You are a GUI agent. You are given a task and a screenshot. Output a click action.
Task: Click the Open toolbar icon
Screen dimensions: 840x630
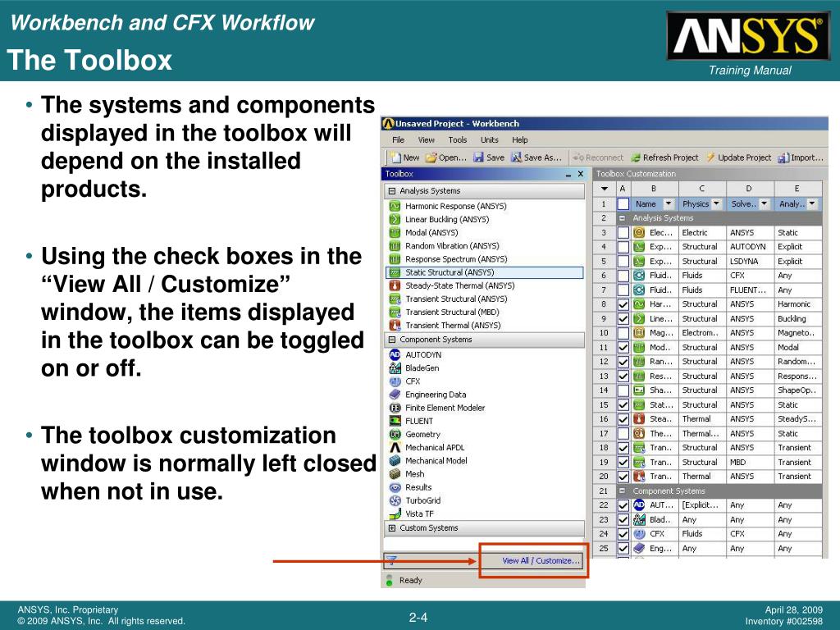[431, 157]
